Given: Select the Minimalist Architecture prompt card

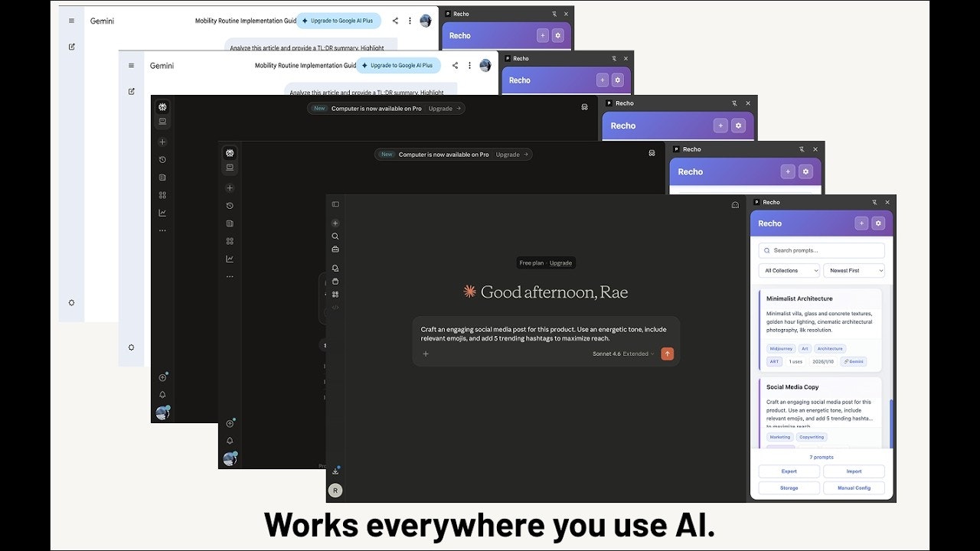Looking at the screenshot, I should (x=820, y=330).
